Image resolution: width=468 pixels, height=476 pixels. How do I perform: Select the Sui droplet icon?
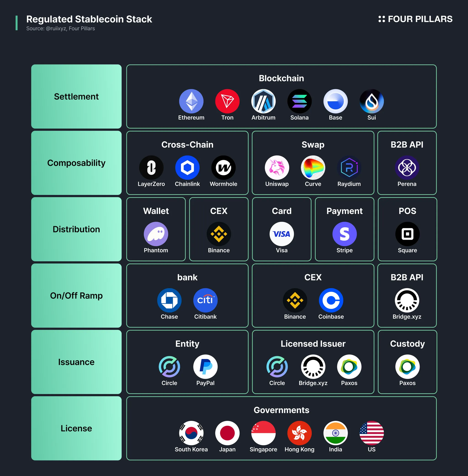(x=372, y=101)
